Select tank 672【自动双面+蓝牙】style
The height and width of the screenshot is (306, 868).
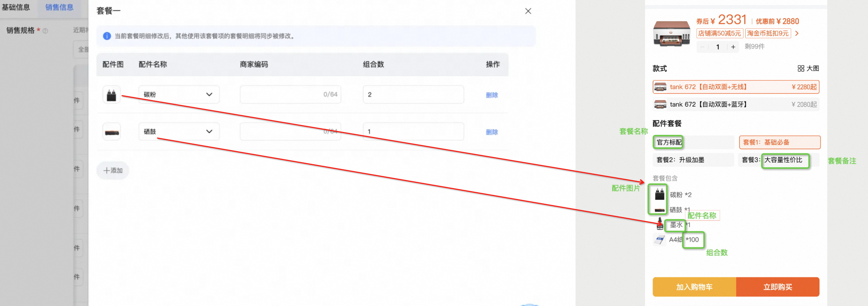(x=736, y=104)
